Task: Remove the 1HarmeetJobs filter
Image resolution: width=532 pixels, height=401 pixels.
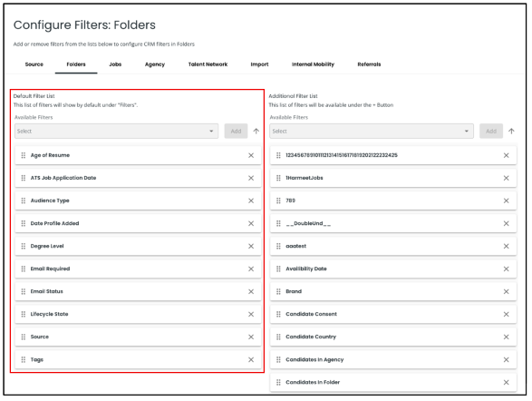Action: [x=507, y=178]
